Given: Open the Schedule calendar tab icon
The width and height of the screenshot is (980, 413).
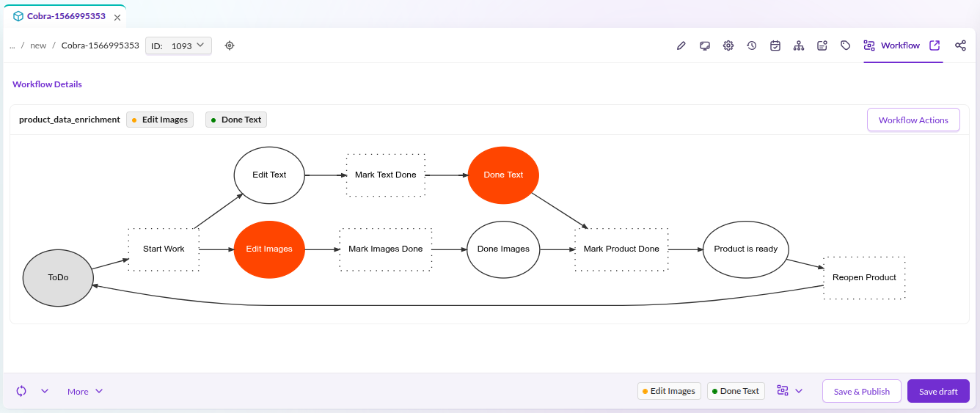Looking at the screenshot, I should click(775, 45).
